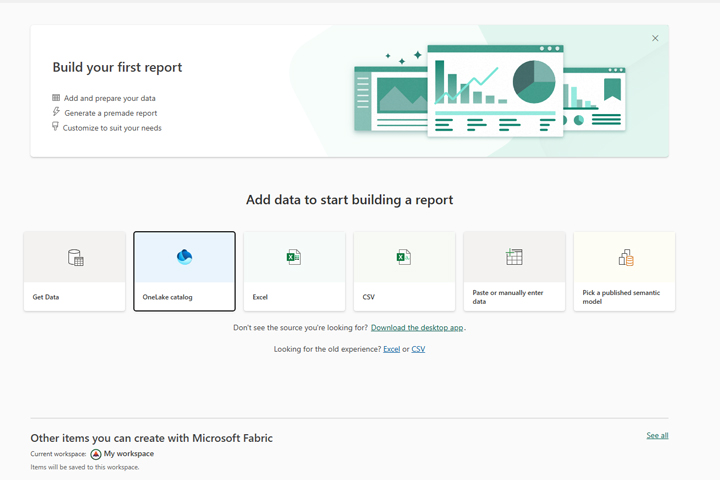Click the 'Generate a premade report' lightning icon

click(56, 113)
